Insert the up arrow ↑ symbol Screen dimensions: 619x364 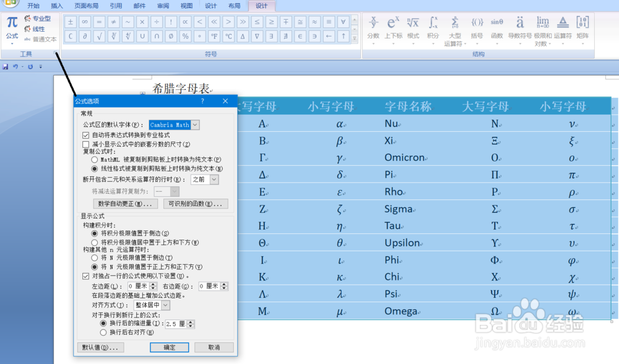pos(343,37)
